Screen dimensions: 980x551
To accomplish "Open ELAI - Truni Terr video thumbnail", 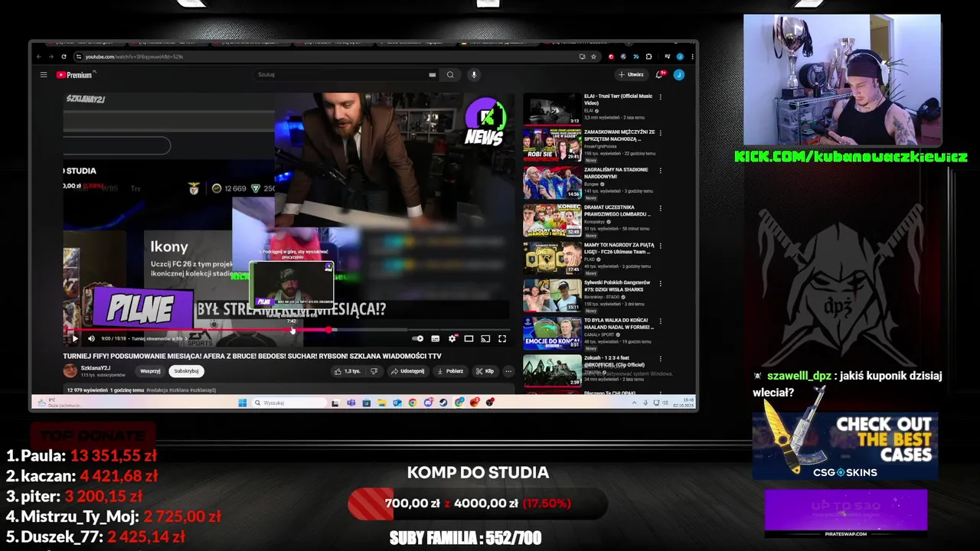I will (552, 109).
